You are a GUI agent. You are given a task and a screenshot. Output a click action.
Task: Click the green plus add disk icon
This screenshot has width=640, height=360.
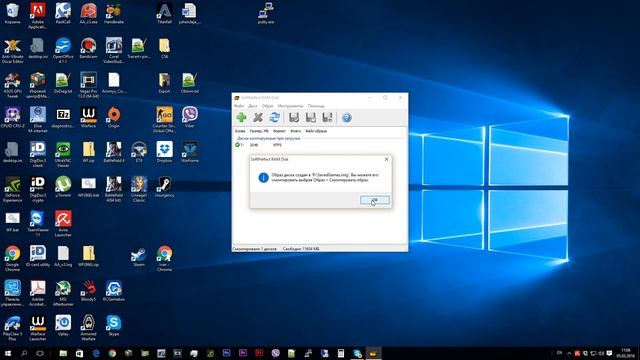click(x=241, y=118)
